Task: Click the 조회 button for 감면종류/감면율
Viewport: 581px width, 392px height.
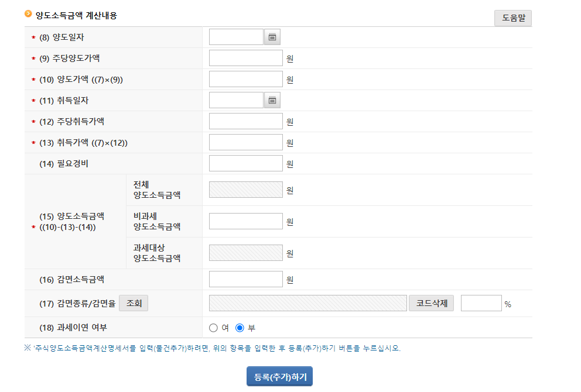Action: [x=133, y=302]
